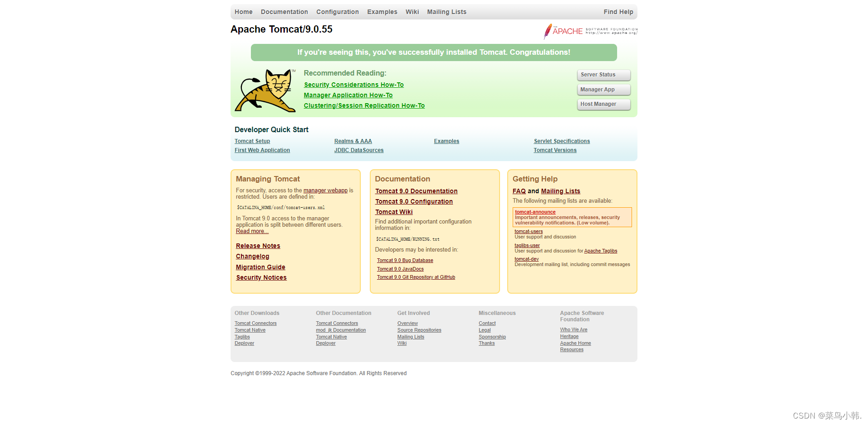Open Who We Are link
Image resolution: width=868 pixels, height=424 pixels.
(x=574, y=330)
